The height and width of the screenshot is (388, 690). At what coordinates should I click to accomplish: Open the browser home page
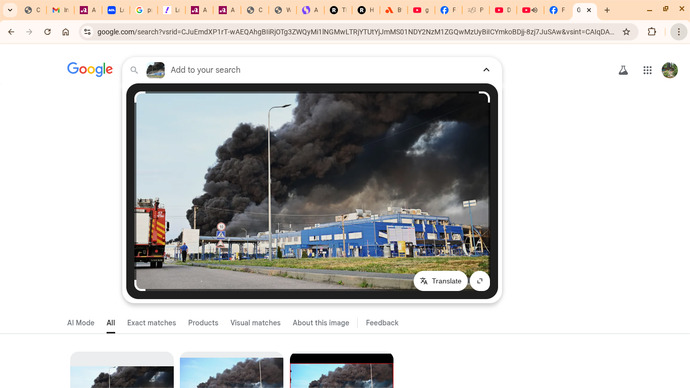[x=66, y=32]
